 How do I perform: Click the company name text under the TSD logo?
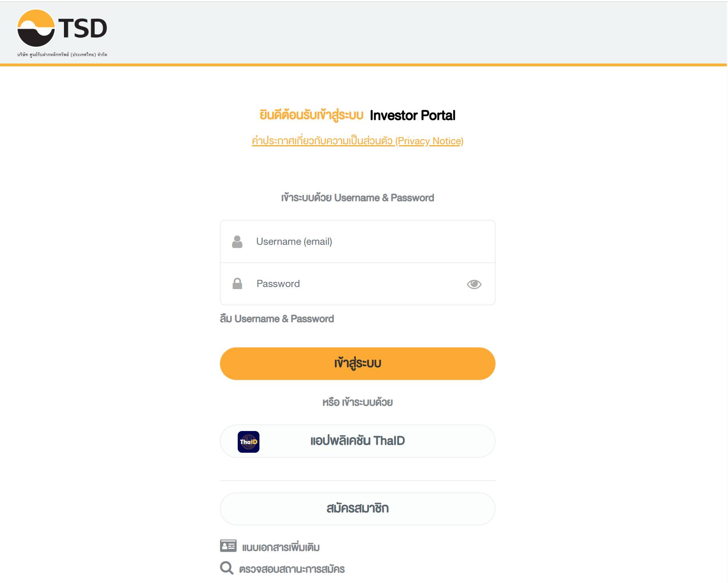62,55
